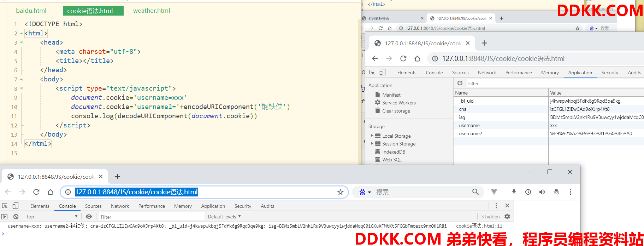Screen dimensions: 644x246
Task: Toggle device toolbar in bottom DevTools
Action: click(x=15, y=206)
